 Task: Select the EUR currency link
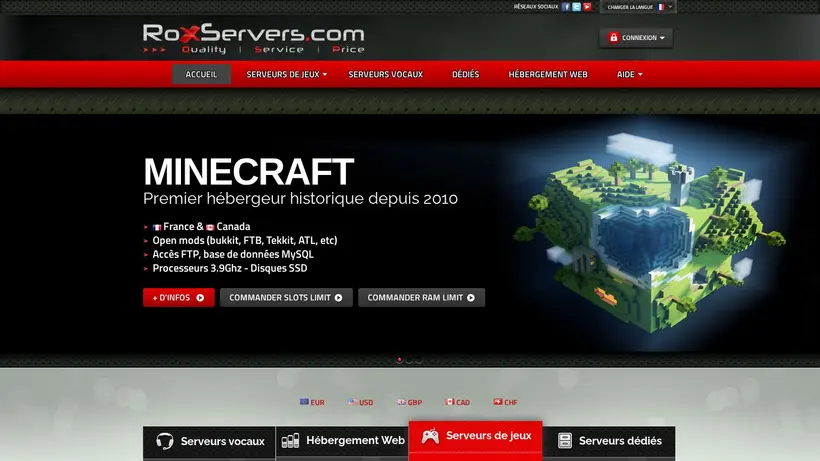pyautogui.click(x=312, y=402)
